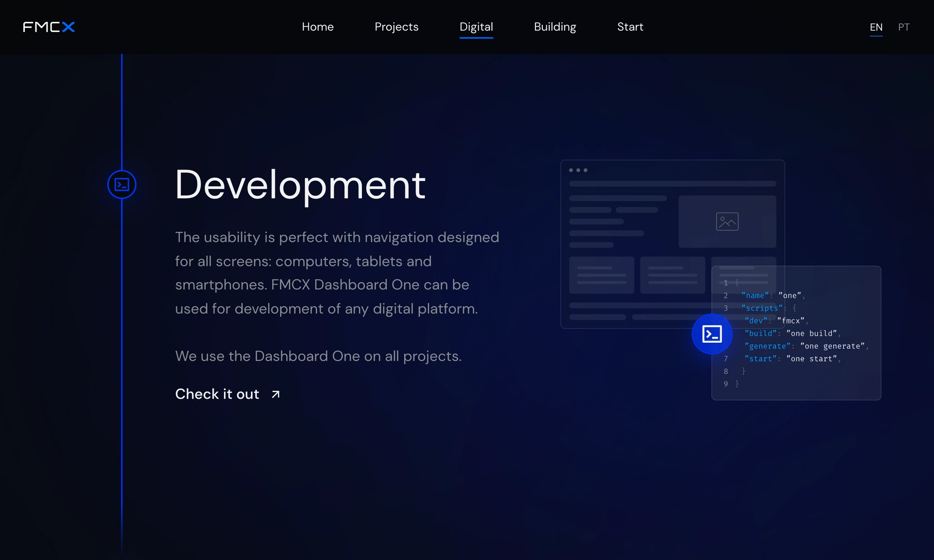Switch language to PT

[x=903, y=27]
